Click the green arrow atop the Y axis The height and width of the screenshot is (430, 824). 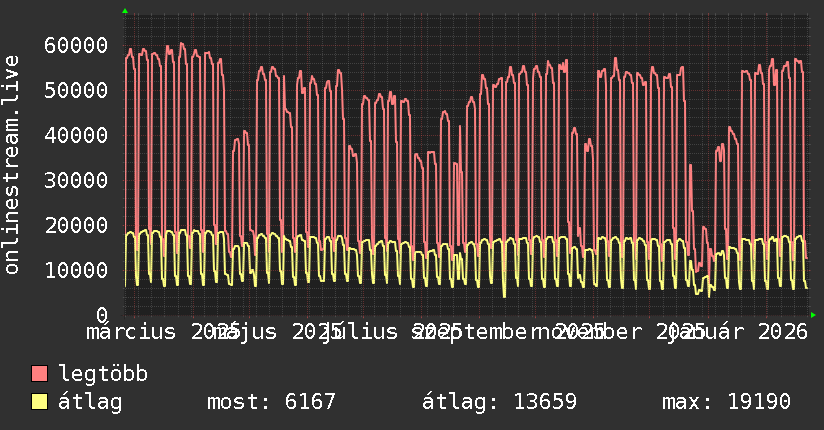click(x=124, y=11)
